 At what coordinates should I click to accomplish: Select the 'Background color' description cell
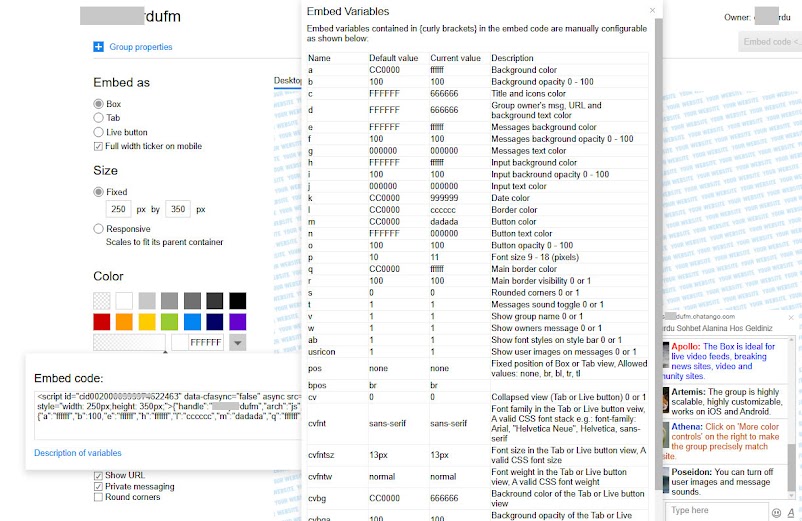(x=524, y=70)
